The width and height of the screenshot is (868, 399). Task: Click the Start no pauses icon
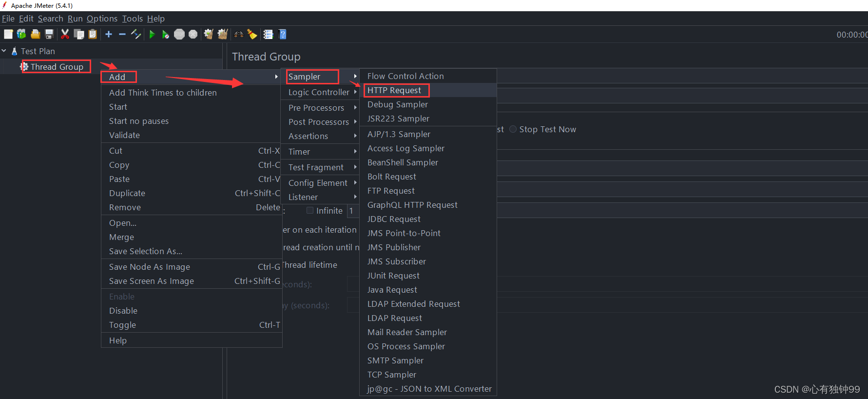click(x=166, y=34)
